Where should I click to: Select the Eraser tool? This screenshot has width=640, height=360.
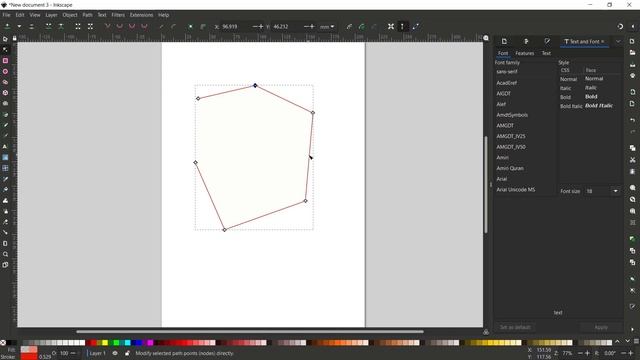(x=5, y=222)
